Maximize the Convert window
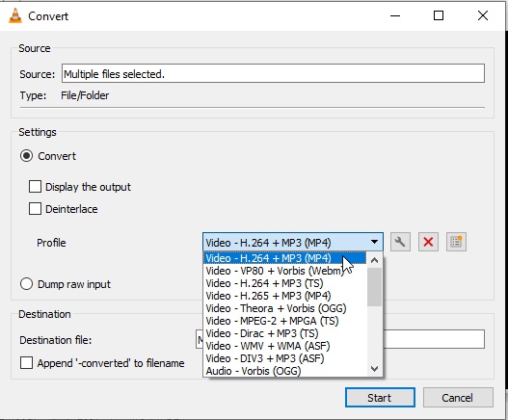The width and height of the screenshot is (508, 420). pos(439,15)
